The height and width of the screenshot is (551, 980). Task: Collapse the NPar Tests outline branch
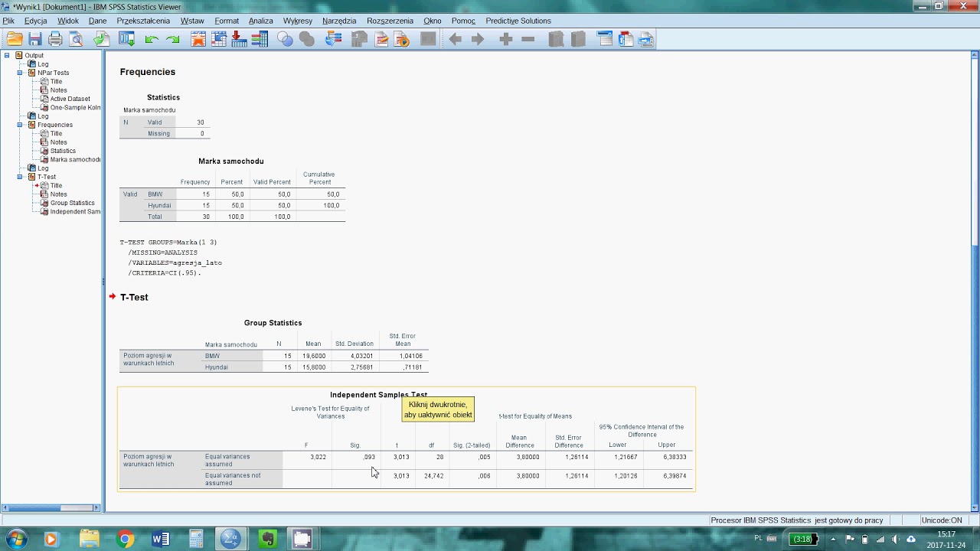coord(20,73)
